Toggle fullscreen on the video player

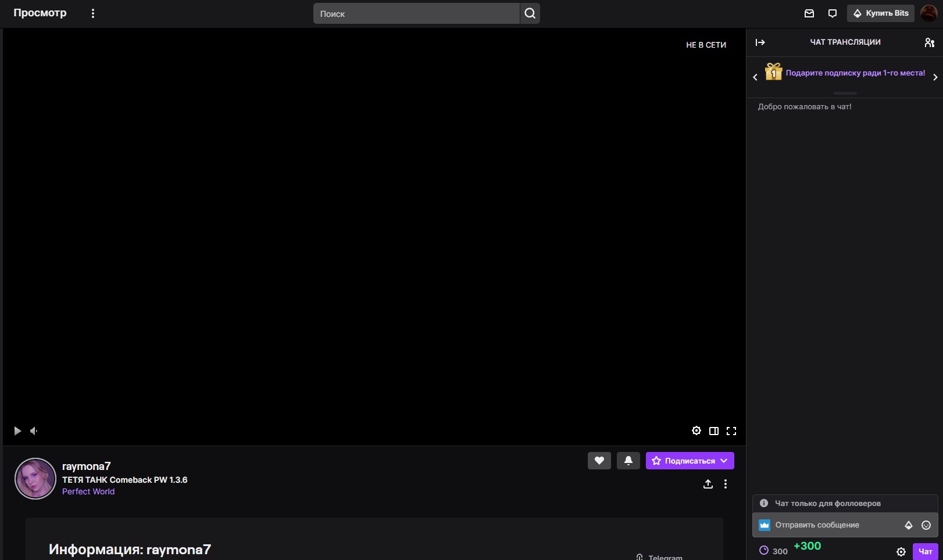[x=731, y=430]
